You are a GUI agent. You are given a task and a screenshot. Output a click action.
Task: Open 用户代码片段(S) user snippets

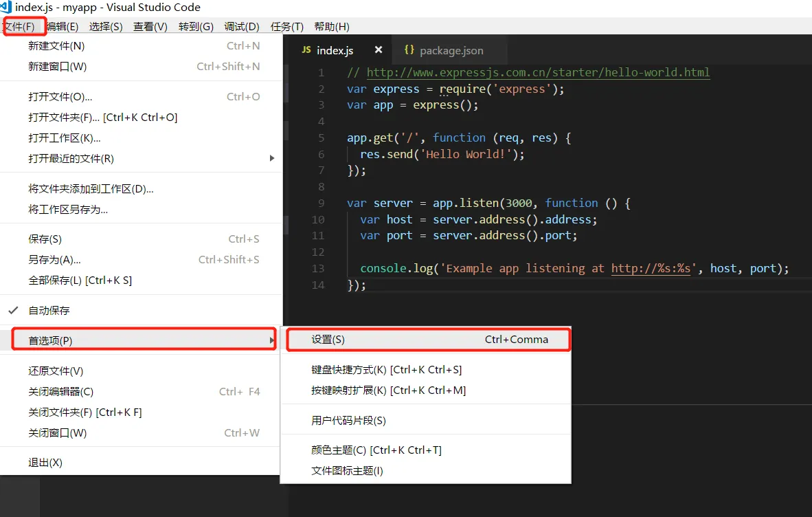(x=426, y=421)
